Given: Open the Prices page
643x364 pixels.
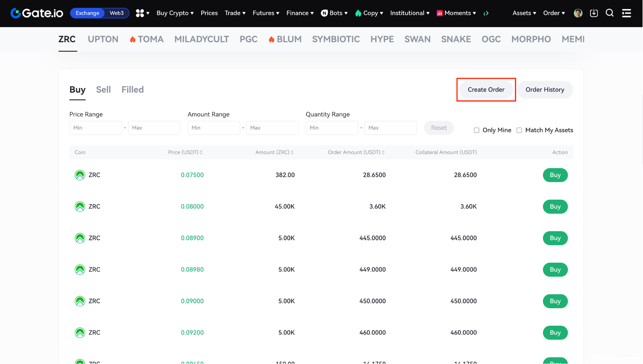Looking at the screenshot, I should pyautogui.click(x=209, y=13).
